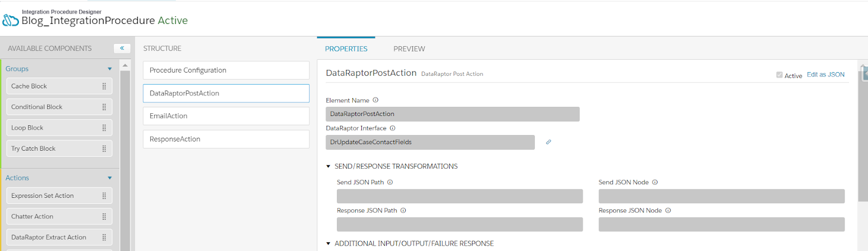868x251 pixels.
Task: Collapse Send/Response Transformations section
Action: (328, 166)
